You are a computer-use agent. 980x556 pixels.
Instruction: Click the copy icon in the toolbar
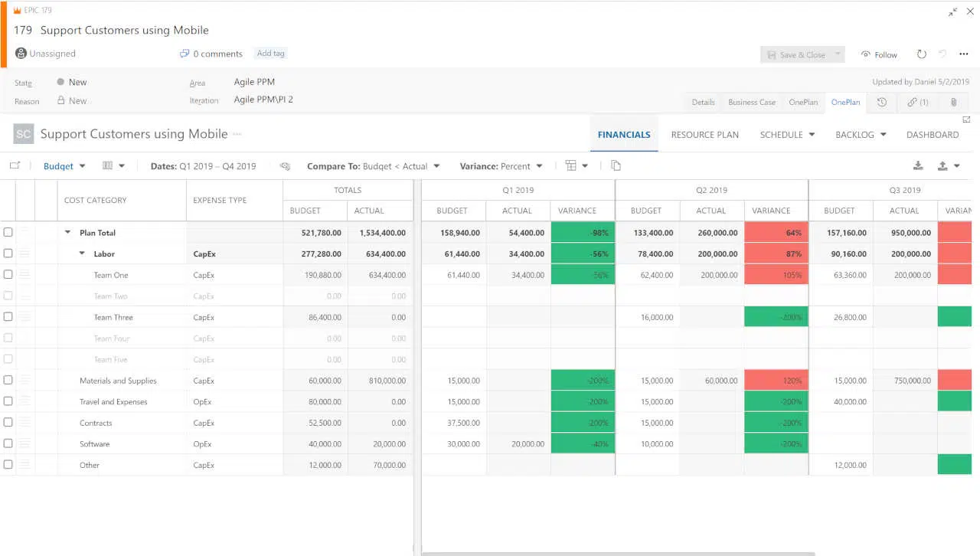[x=616, y=166]
